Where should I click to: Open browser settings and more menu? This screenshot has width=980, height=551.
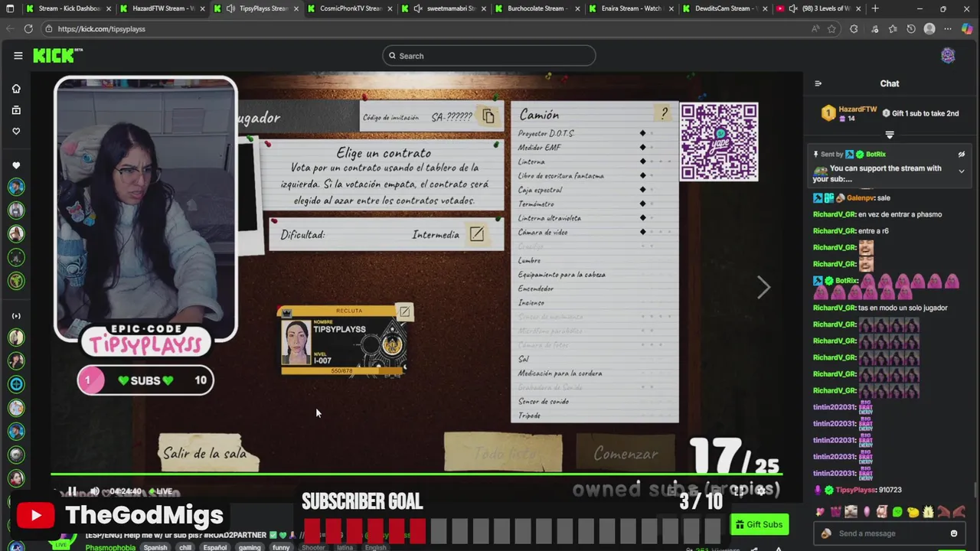tap(948, 28)
